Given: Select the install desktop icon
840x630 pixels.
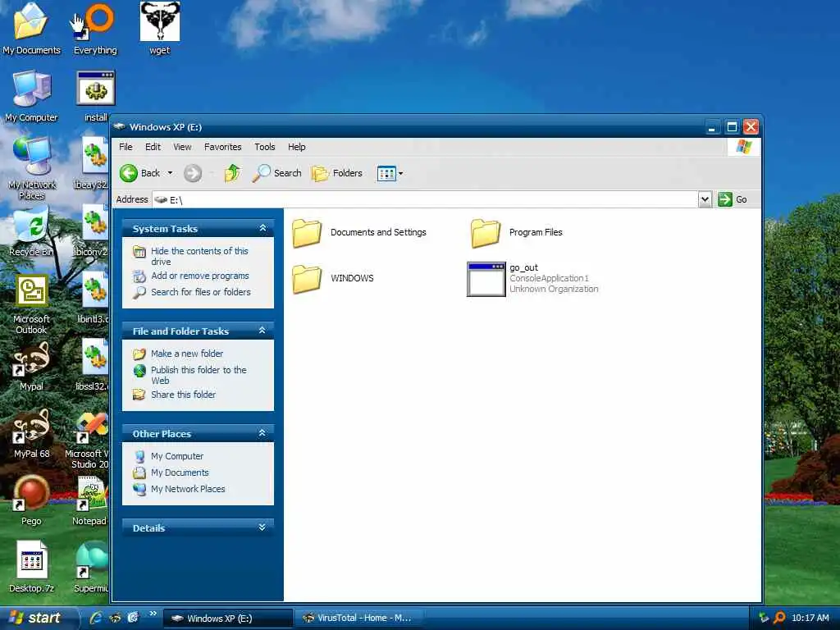Looking at the screenshot, I should [x=95, y=97].
